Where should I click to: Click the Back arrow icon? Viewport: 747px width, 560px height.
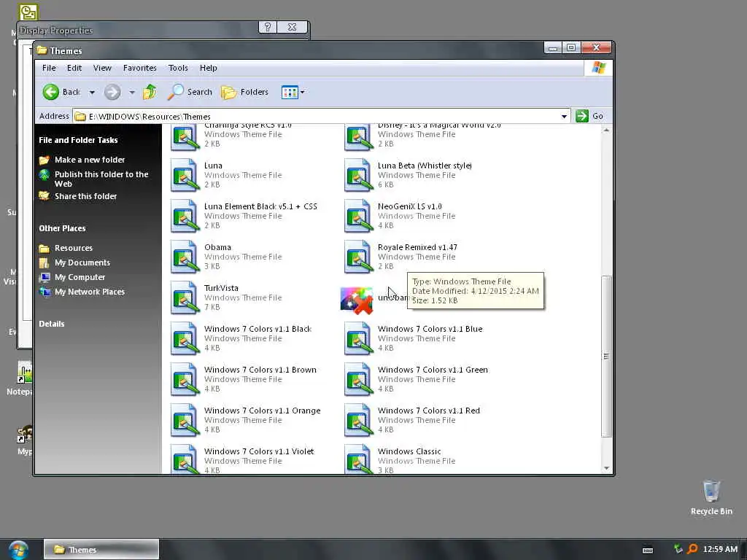click(51, 92)
